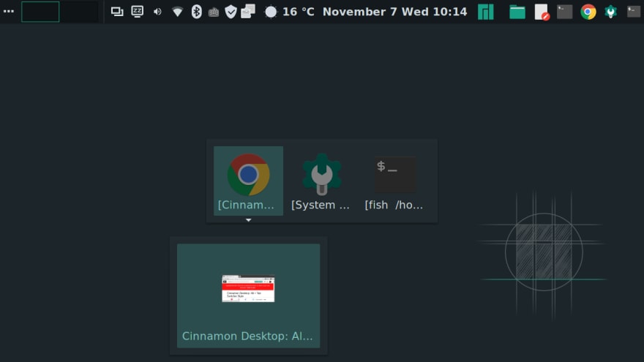Toggle the inhibit sleep monitor applet
The width and height of the screenshot is (644, 362).
pyautogui.click(x=137, y=12)
